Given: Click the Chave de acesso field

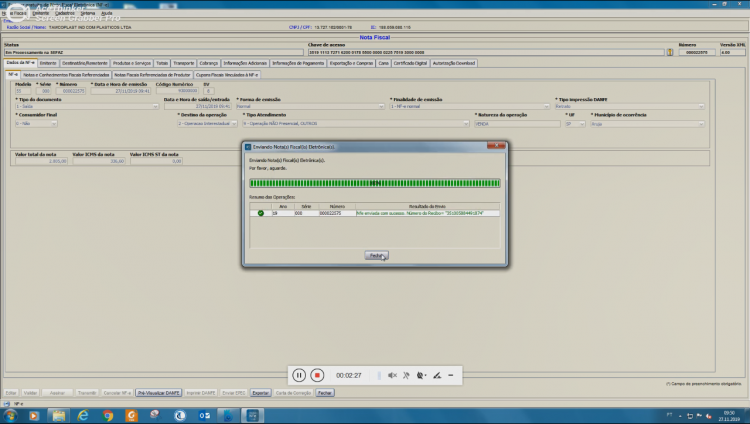Looking at the screenshot, I should coord(486,52).
